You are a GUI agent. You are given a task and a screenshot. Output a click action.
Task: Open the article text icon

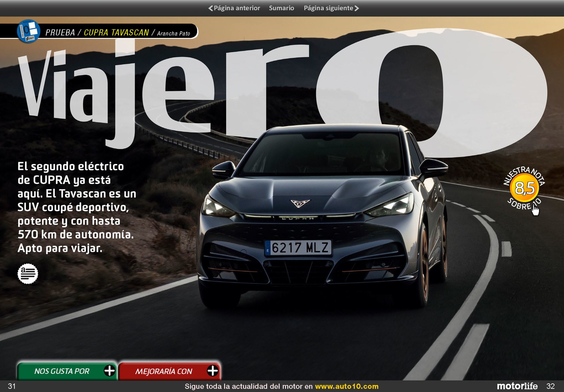pos(28,273)
